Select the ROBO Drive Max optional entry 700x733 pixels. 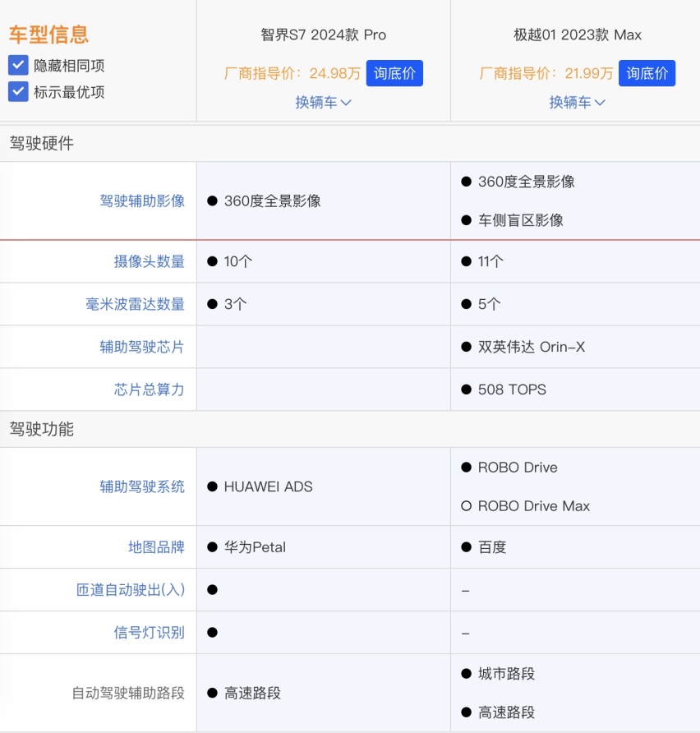coord(534,506)
